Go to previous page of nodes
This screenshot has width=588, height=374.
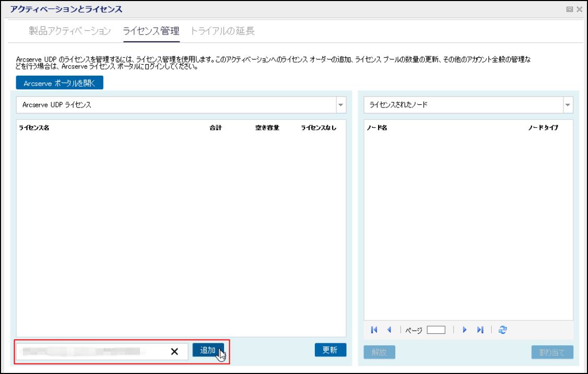click(x=389, y=330)
